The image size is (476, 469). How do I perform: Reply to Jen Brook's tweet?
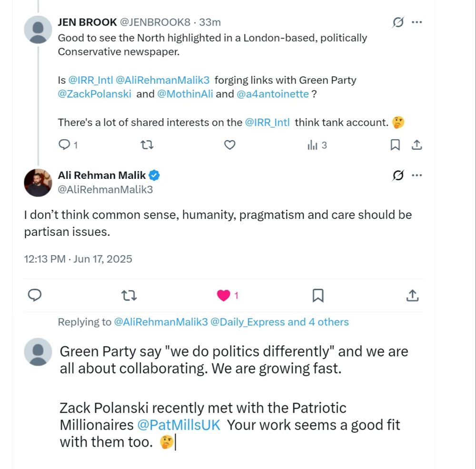click(x=64, y=145)
